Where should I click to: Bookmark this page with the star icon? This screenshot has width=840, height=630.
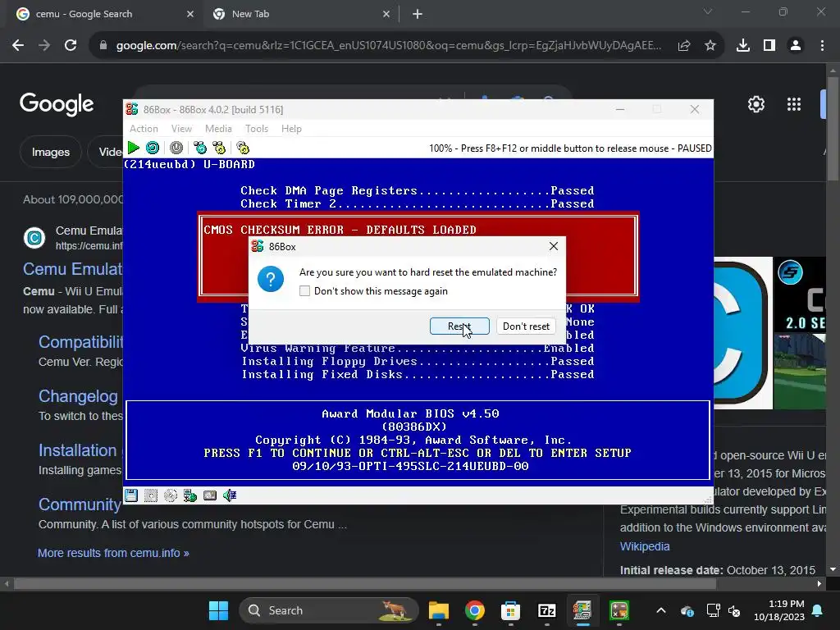coord(710,46)
